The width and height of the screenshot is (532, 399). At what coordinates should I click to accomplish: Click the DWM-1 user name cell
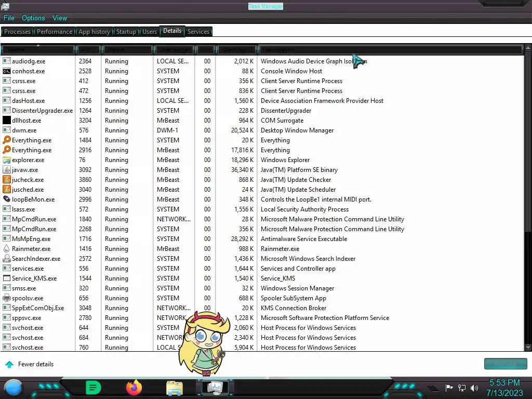168,130
